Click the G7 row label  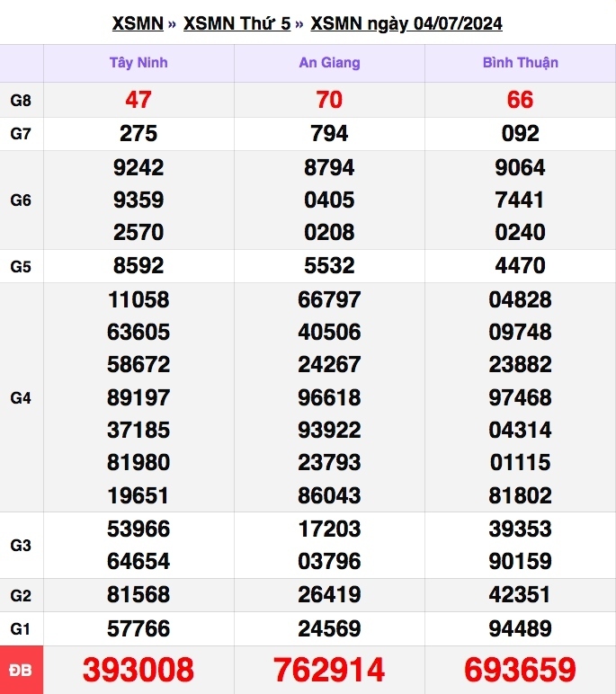point(21,134)
